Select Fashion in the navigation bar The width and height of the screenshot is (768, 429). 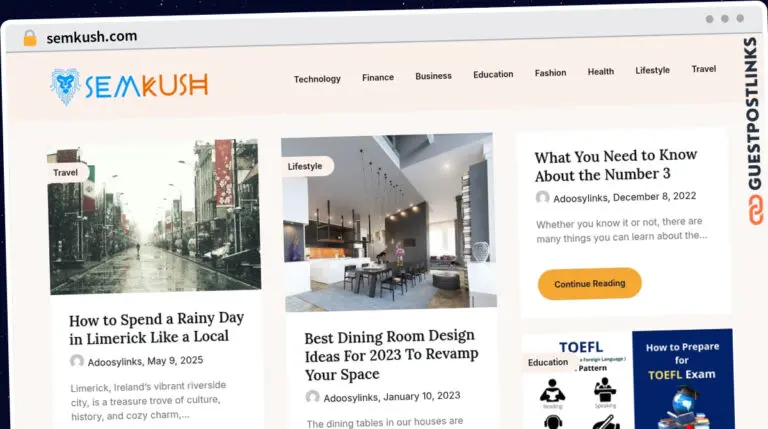pos(551,73)
